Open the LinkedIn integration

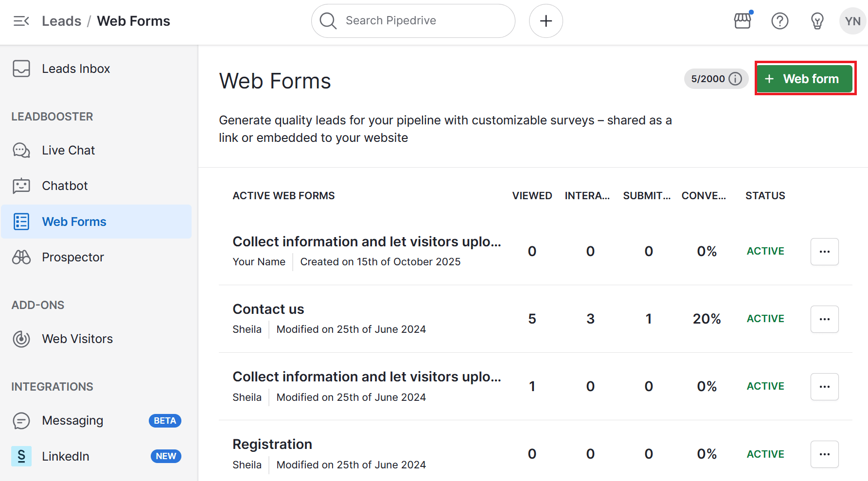point(65,456)
